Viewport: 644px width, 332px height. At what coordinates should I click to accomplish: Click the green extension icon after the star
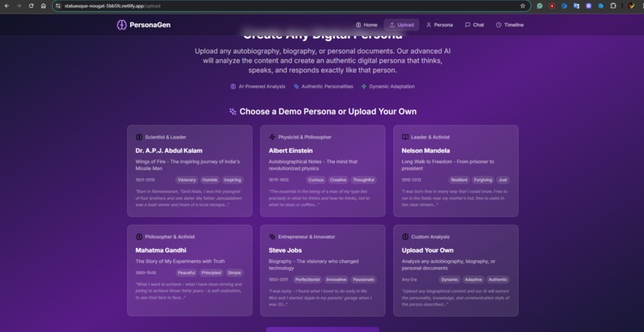(x=539, y=6)
